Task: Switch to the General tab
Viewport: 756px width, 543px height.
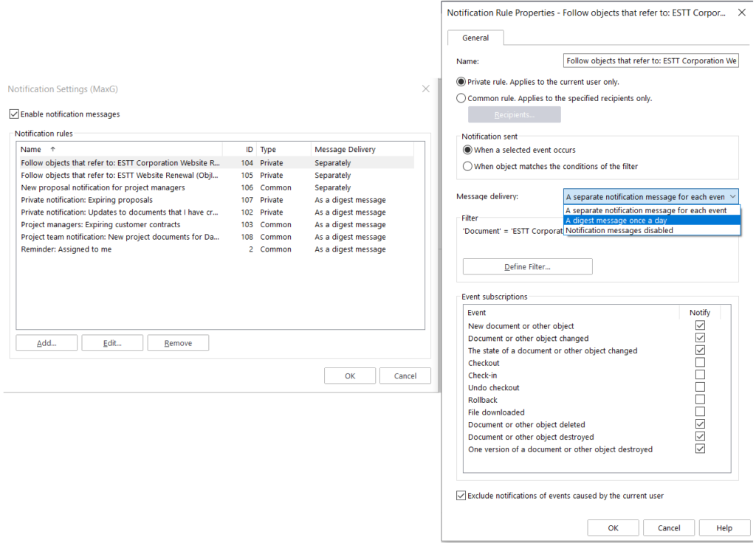Action: pos(475,38)
